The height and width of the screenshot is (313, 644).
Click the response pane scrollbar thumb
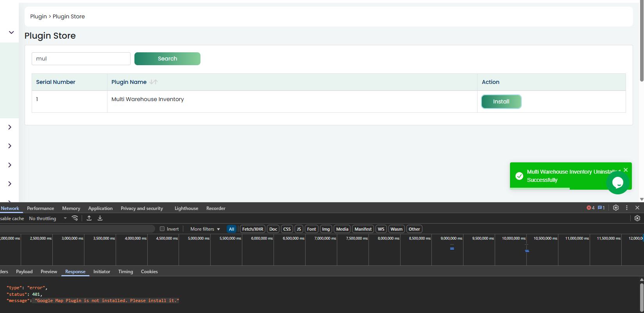[642, 297]
